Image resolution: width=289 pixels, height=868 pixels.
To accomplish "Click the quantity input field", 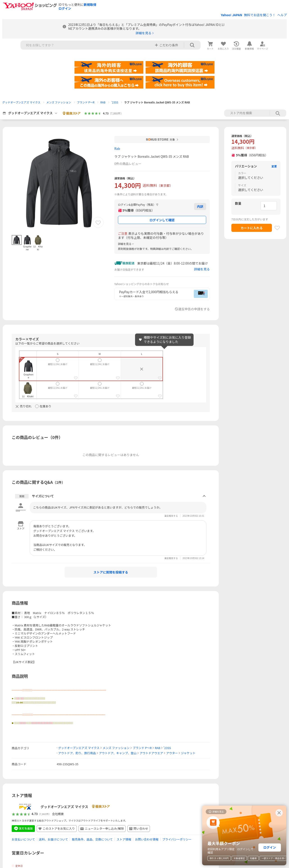I will pyautogui.click(x=269, y=206).
